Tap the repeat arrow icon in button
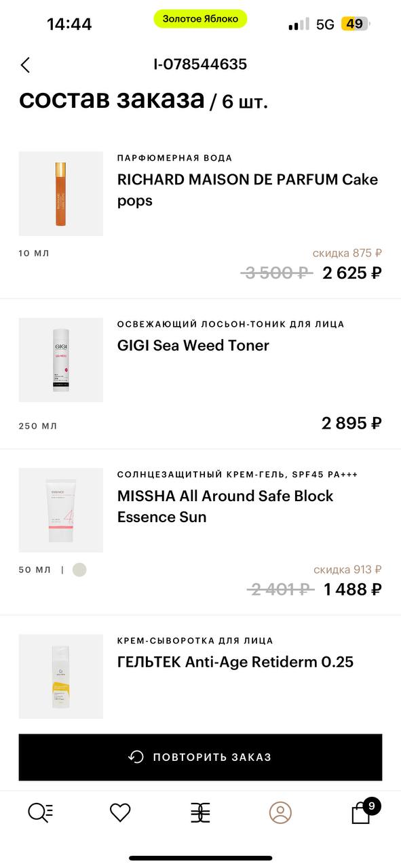 point(136,757)
